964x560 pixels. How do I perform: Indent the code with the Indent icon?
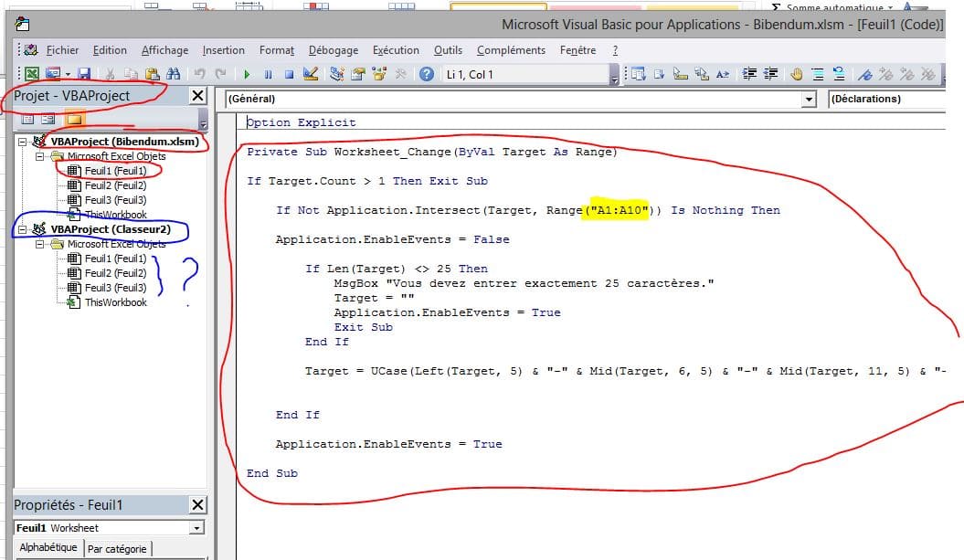click(749, 74)
